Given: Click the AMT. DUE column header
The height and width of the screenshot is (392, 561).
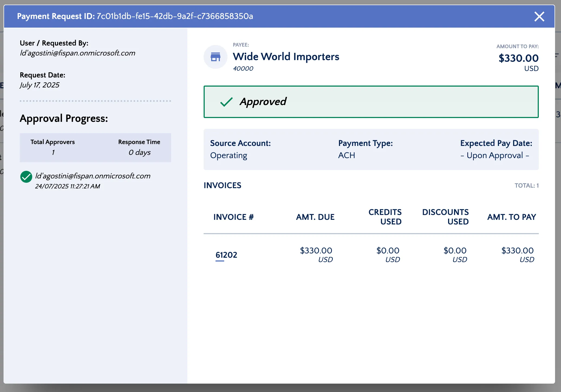Looking at the screenshot, I should [315, 217].
